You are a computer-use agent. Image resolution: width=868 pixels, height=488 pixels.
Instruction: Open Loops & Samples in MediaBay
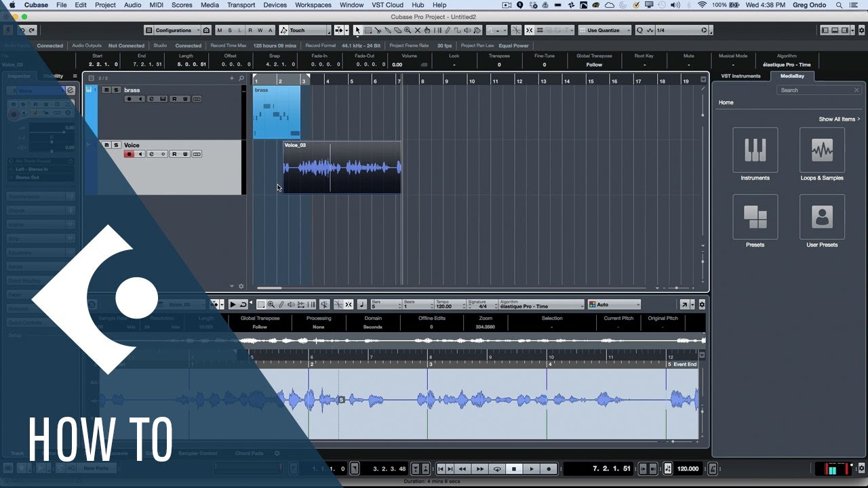coord(822,150)
